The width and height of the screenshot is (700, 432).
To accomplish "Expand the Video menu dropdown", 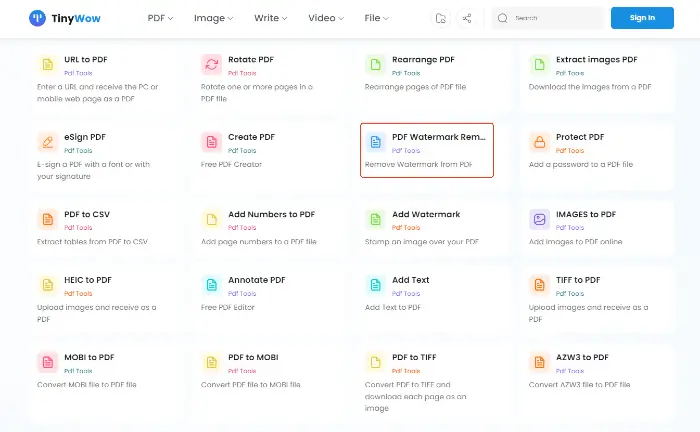I will click(326, 18).
